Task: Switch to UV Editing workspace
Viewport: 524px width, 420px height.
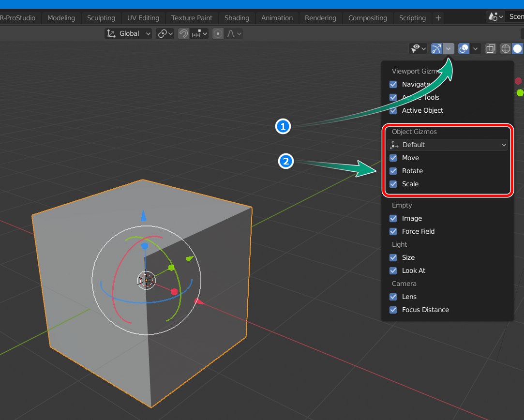Action: point(143,18)
